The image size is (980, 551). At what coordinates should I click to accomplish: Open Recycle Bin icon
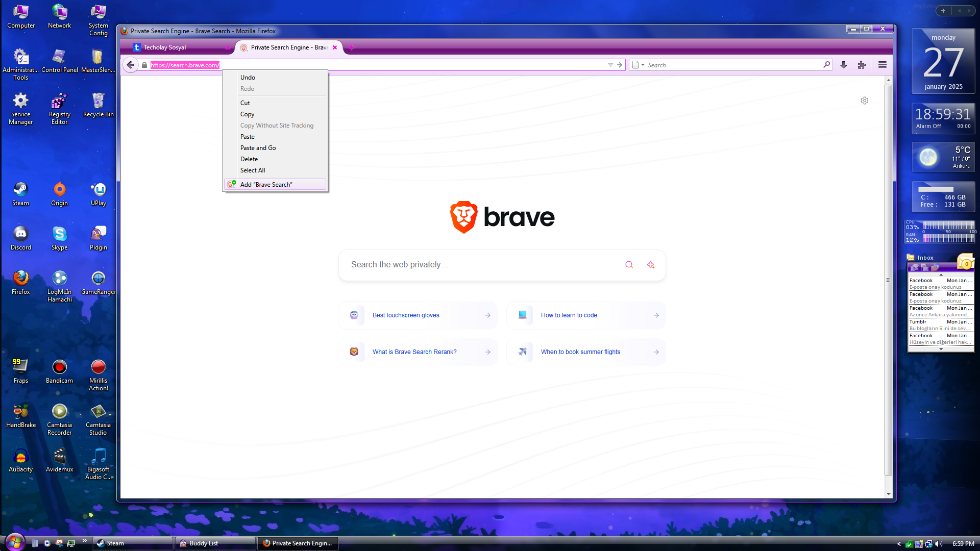(99, 106)
